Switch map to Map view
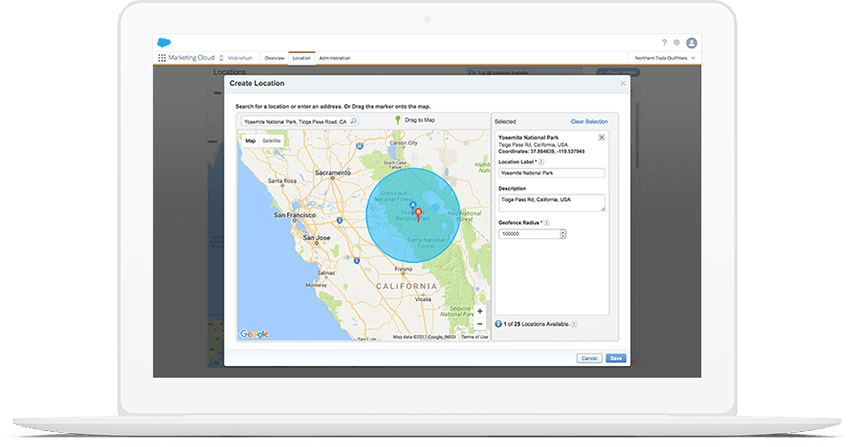This screenshot has height=447, width=857. pos(250,141)
